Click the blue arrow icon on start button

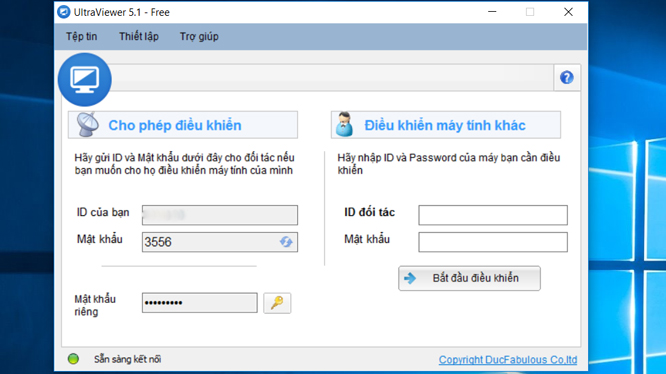point(410,278)
